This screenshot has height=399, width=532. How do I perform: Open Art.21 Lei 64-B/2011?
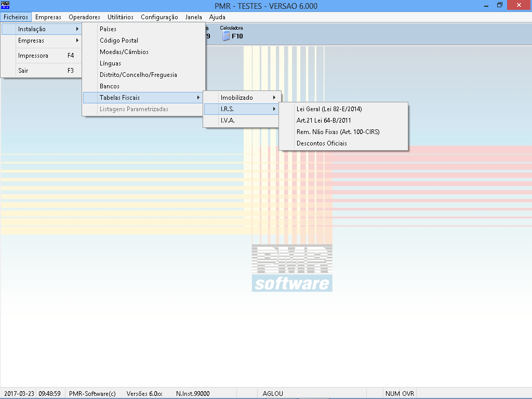point(343,121)
